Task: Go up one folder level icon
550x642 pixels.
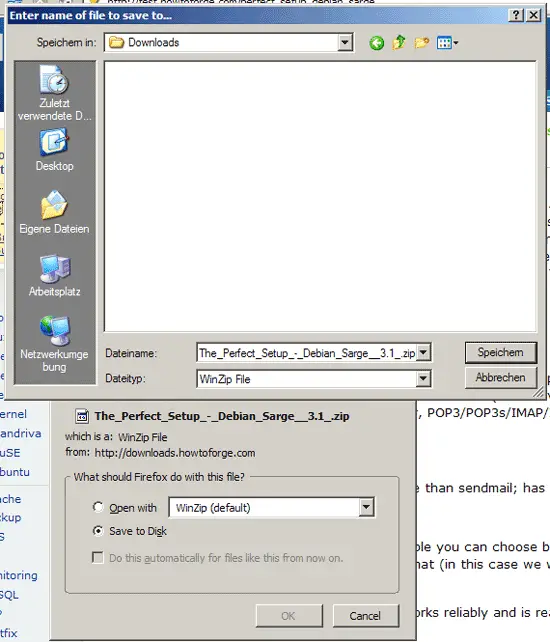Action: [399, 42]
